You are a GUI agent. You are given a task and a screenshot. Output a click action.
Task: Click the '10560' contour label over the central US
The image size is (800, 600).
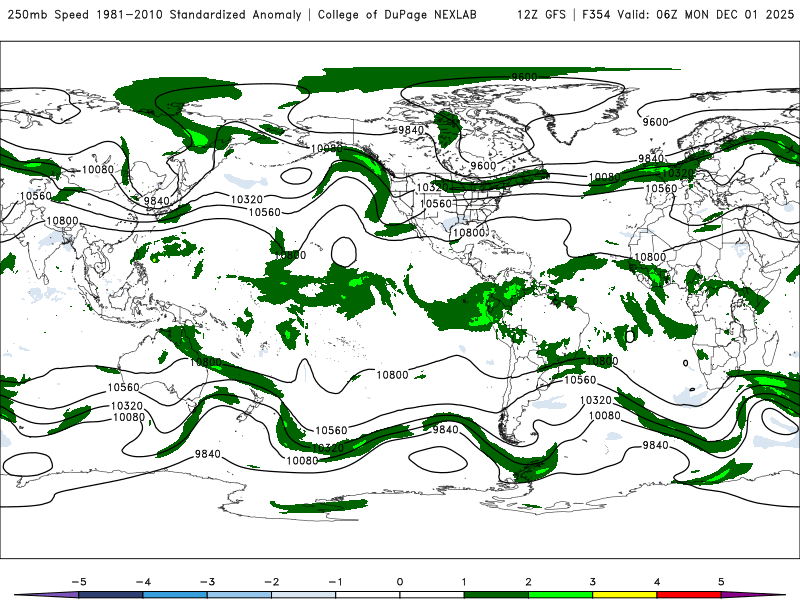436,204
